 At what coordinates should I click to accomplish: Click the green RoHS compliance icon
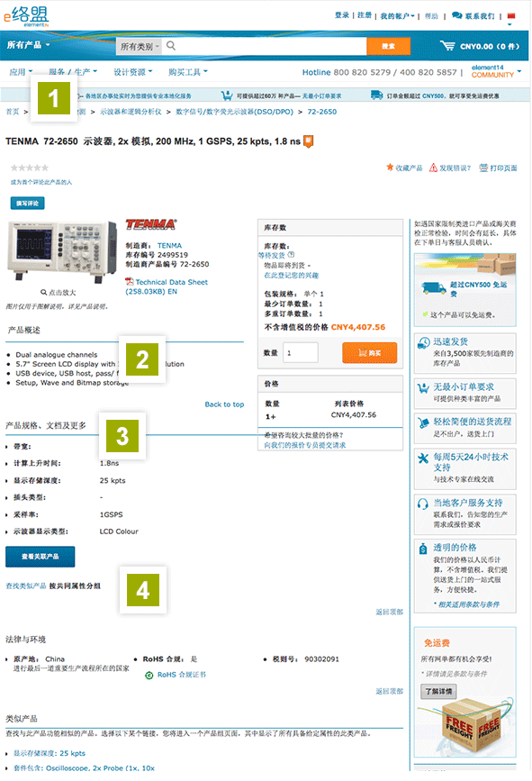[x=149, y=676]
